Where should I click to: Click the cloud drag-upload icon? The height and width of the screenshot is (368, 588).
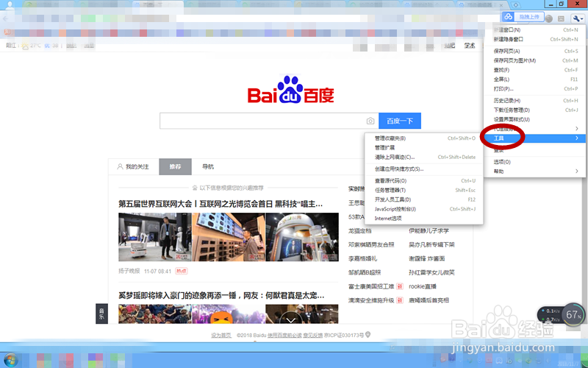coord(508,17)
